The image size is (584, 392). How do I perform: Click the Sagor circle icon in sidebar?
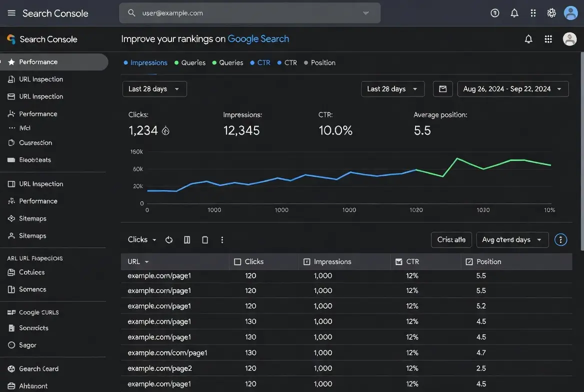tap(11, 345)
